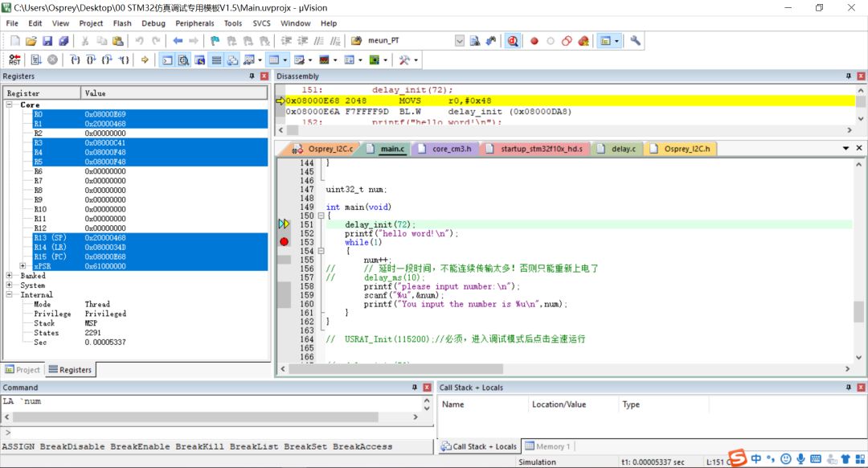Insert a bookmark flag

pyautogui.click(x=215, y=40)
